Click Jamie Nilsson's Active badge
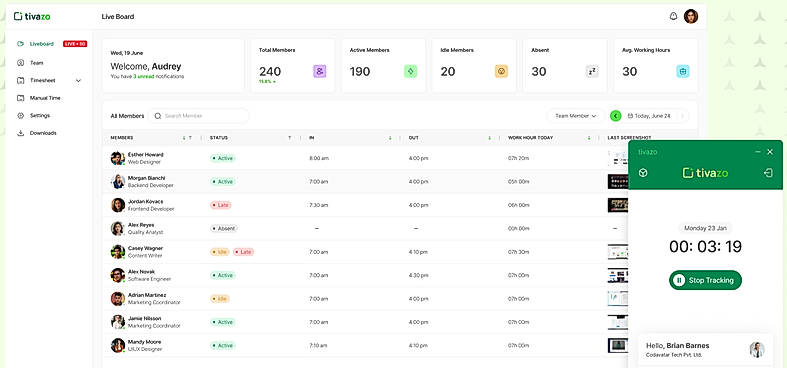This screenshot has height=368, width=787. 223,322
